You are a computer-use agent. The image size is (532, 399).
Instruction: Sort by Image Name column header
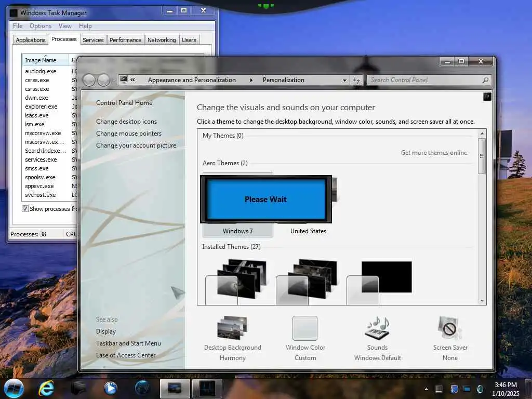point(45,60)
